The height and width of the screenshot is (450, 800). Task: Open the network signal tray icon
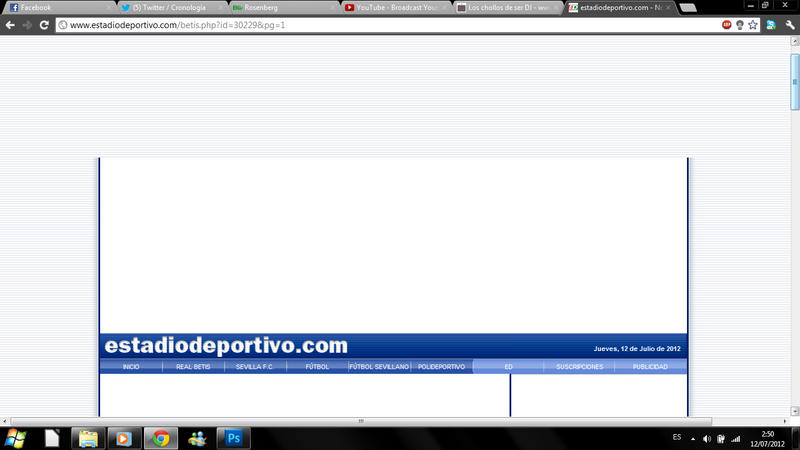click(x=736, y=439)
